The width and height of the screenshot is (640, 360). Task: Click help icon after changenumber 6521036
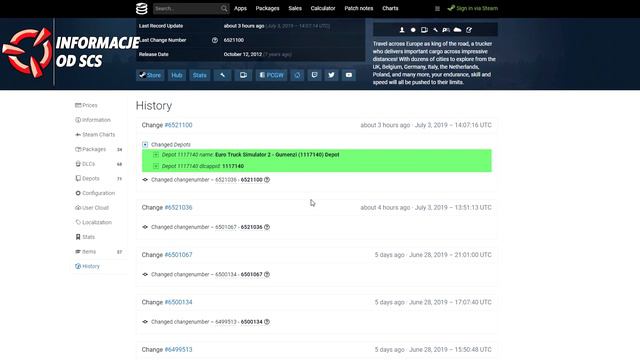(x=267, y=227)
